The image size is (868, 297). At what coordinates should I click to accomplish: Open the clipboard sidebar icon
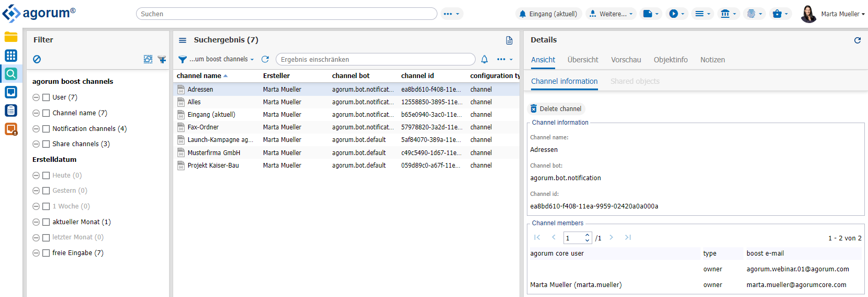click(11, 111)
